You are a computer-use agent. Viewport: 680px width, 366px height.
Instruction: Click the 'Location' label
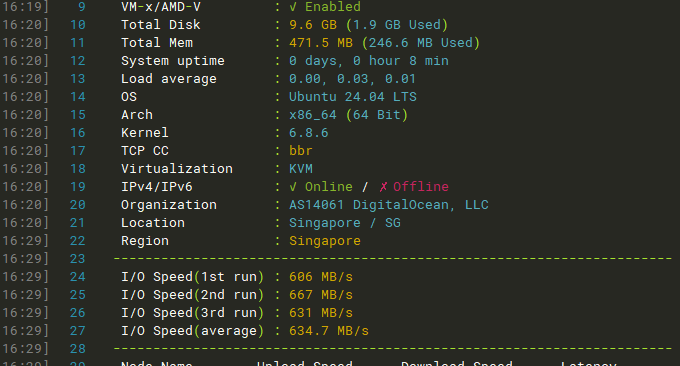153,222
